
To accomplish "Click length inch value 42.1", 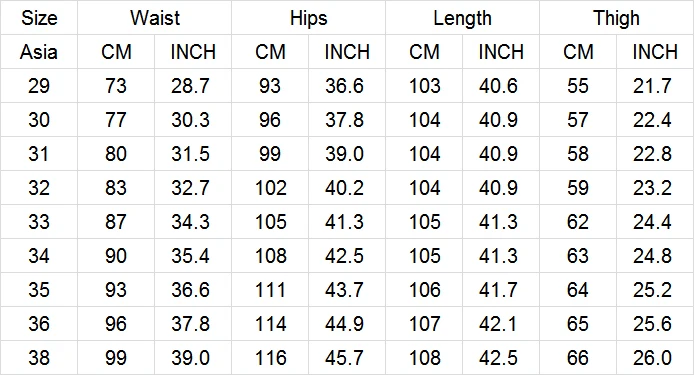I will pos(498,324).
